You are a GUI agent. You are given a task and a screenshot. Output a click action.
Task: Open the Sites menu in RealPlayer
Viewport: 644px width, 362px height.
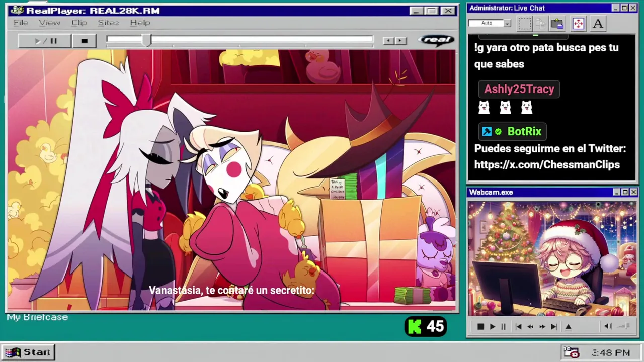[108, 23]
